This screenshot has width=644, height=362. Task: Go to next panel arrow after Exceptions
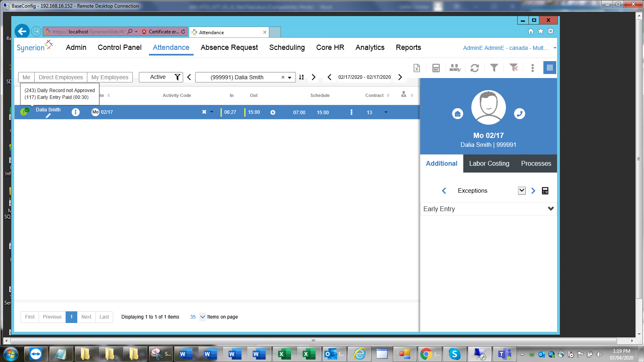tap(533, 191)
